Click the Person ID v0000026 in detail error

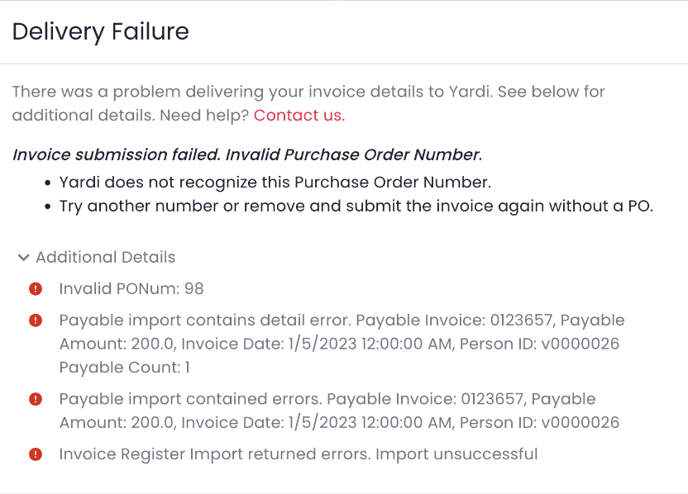coord(540,344)
